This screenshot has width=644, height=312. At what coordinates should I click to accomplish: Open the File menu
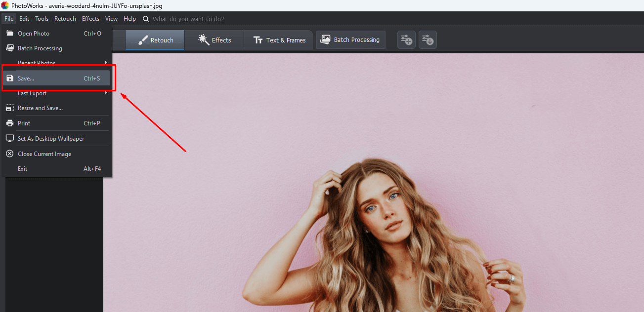pyautogui.click(x=9, y=19)
